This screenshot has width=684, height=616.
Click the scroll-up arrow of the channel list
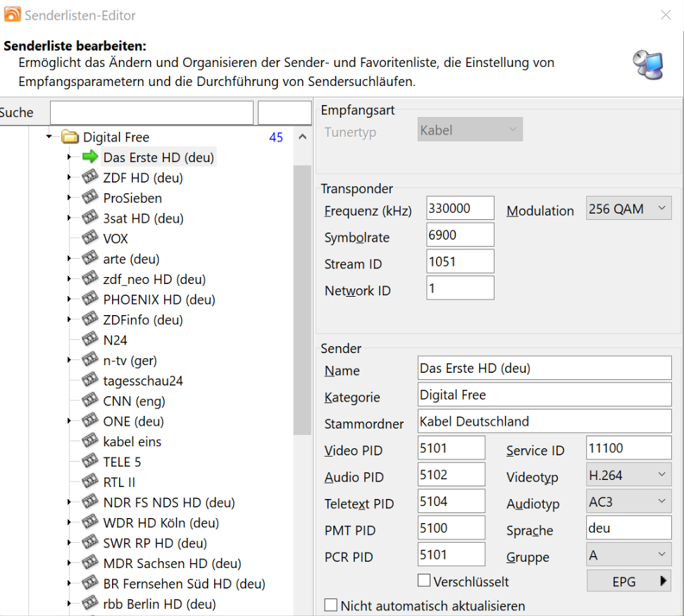302,137
